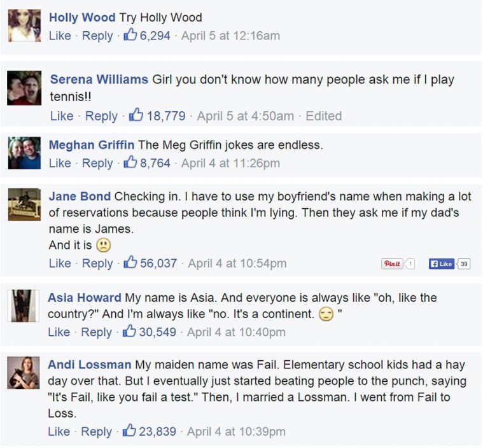Reply to Jane Bond's comment
483x448 pixels.
[x=97, y=263]
